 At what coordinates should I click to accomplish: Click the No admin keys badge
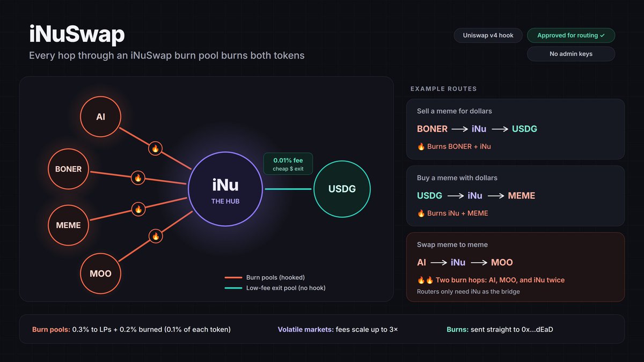(x=571, y=54)
